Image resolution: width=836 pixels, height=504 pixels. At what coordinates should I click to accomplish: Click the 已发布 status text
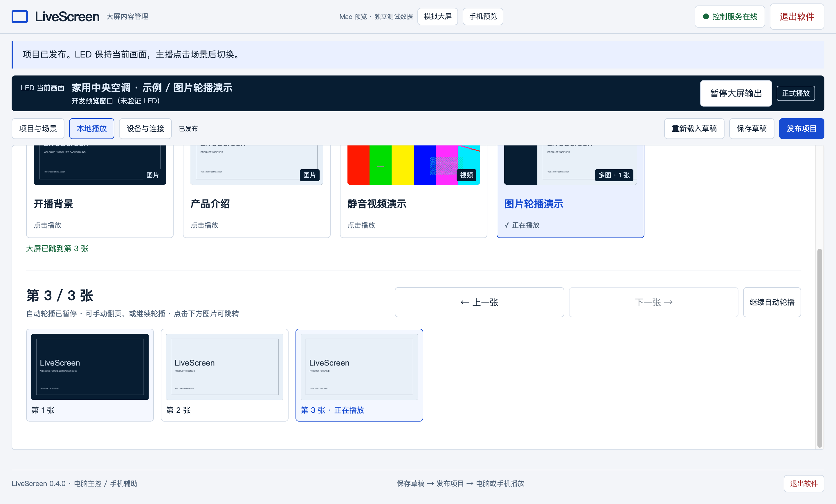coord(188,129)
